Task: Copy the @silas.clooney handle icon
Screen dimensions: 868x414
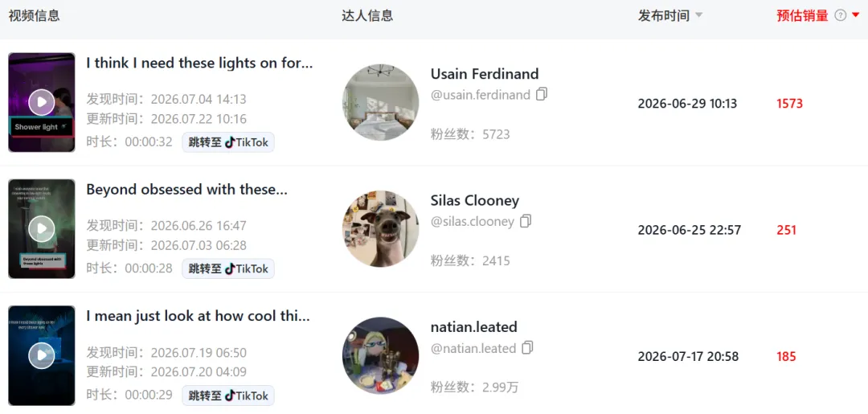Action: (x=526, y=221)
